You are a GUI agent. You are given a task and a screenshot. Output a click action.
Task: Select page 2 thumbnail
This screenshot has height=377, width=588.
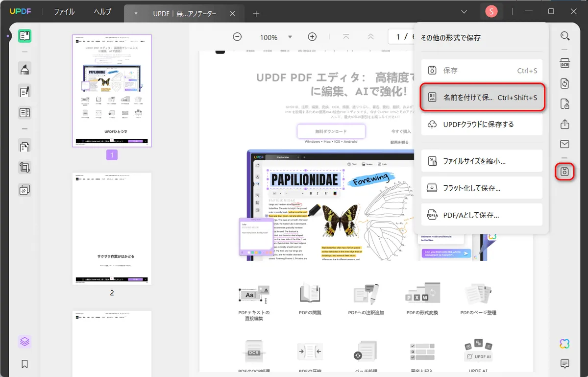coord(112,228)
